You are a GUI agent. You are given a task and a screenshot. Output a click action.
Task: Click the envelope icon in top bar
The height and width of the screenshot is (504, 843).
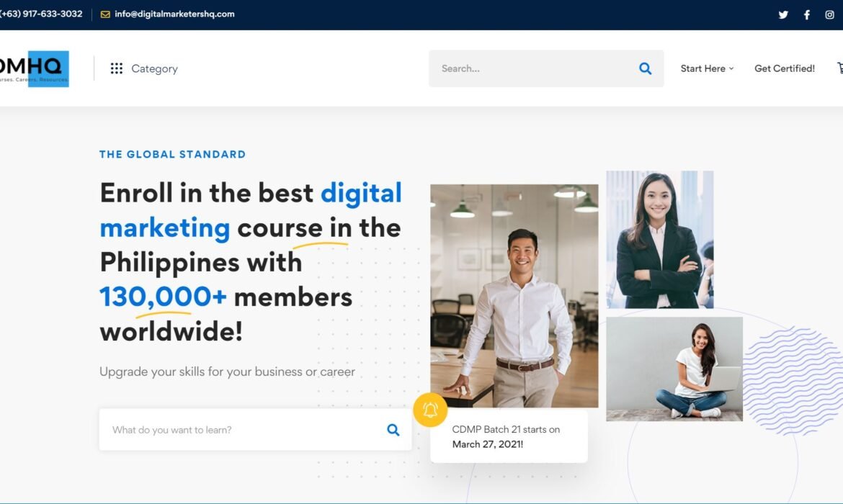click(x=105, y=14)
